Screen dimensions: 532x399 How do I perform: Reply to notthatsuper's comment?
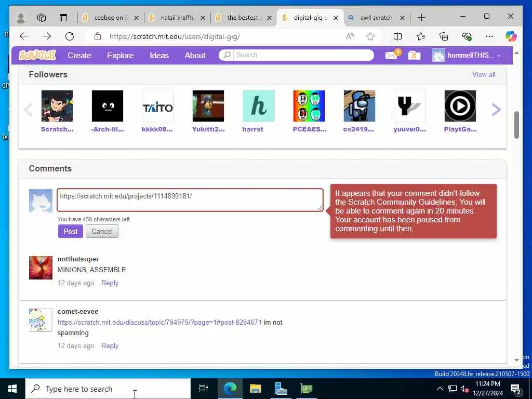tap(110, 283)
